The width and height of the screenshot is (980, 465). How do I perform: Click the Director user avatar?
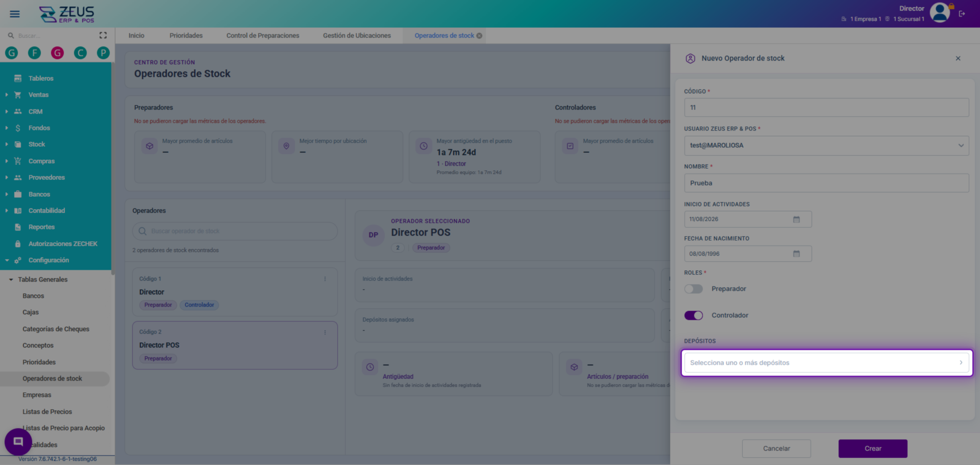[940, 13]
